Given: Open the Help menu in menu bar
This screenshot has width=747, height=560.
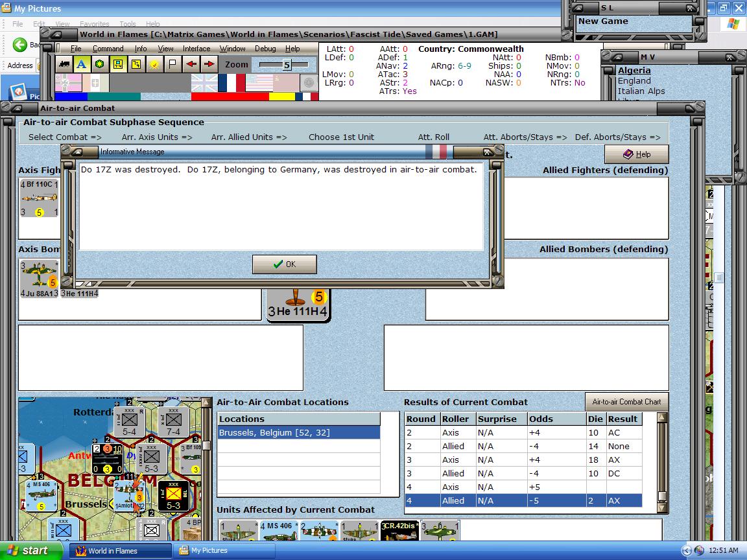Looking at the screenshot, I should click(292, 49).
